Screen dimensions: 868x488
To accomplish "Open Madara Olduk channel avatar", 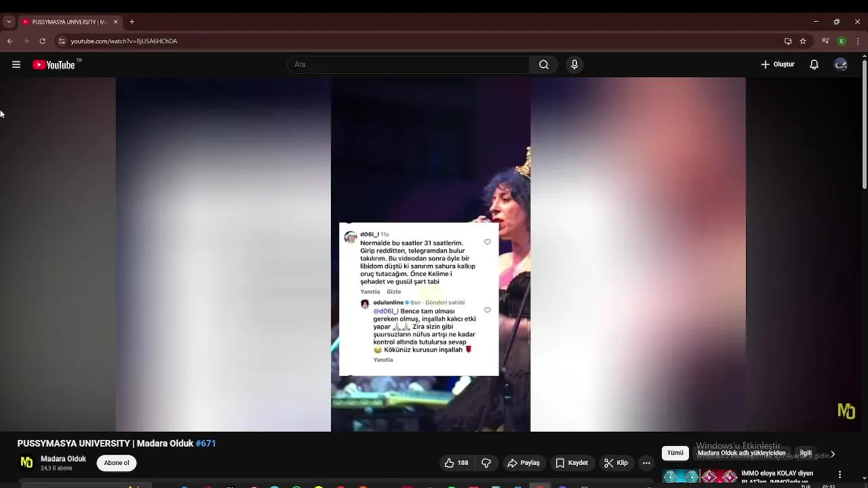I will 26,462.
